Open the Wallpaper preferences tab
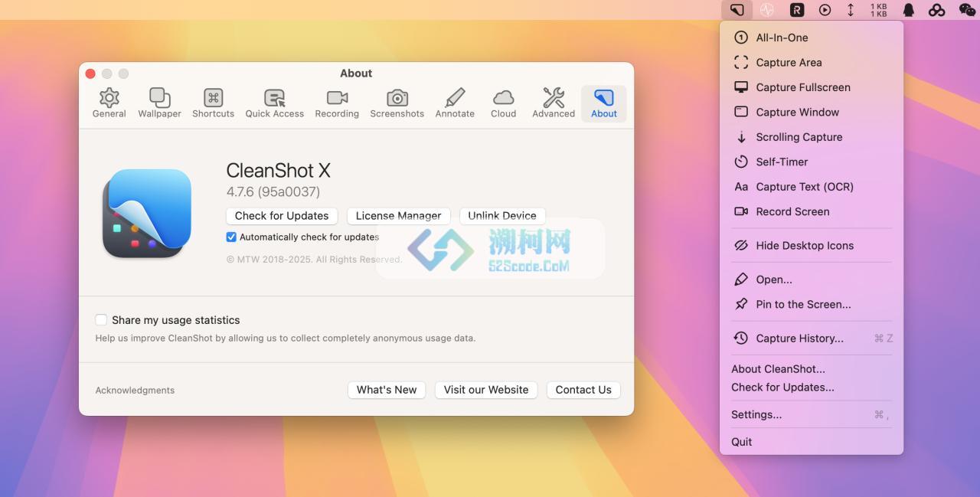Image resolution: width=980 pixels, height=497 pixels. tap(159, 103)
